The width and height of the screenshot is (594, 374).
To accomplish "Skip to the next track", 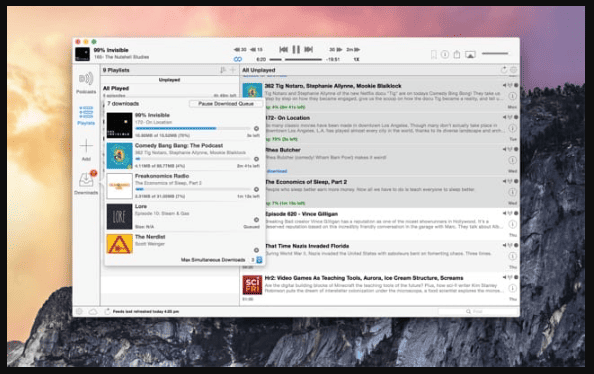I will [x=309, y=49].
